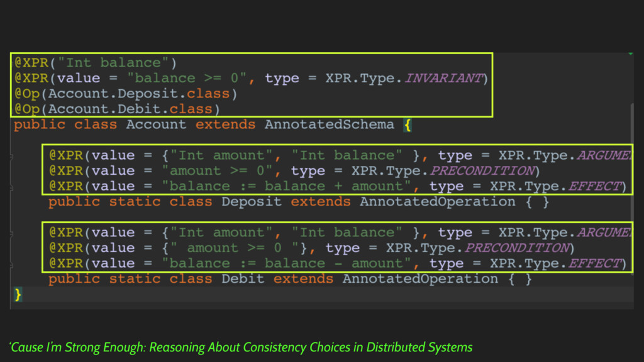Click the class name Account in declaration
The width and height of the screenshot is (644, 362).
pos(156,124)
